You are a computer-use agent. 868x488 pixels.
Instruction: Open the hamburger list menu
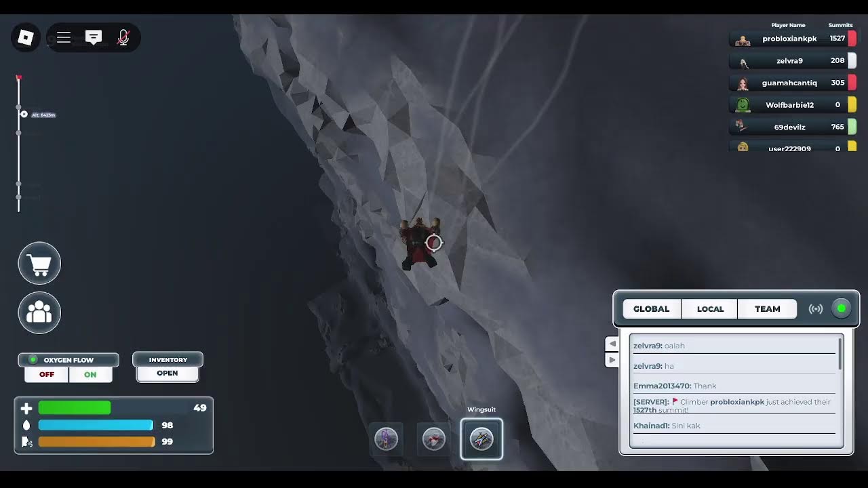pyautogui.click(x=64, y=38)
